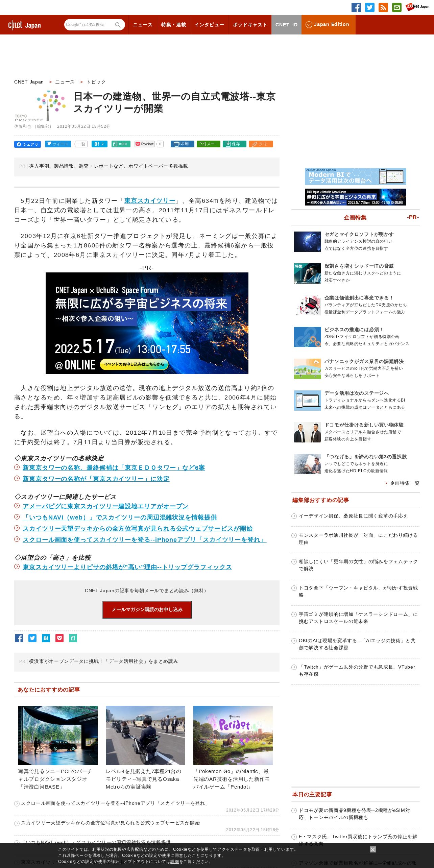Click the orange クリップ button
Viewport: 434px width, 868px height.
click(x=261, y=144)
